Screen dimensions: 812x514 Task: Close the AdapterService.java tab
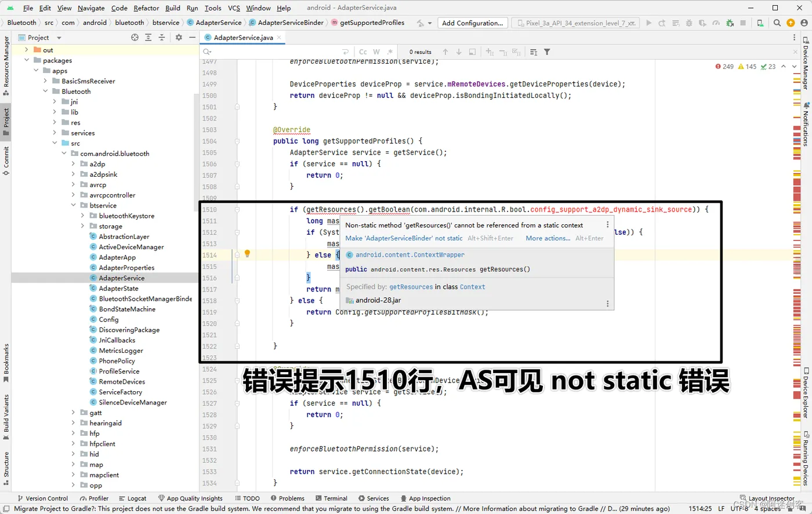[279, 37]
